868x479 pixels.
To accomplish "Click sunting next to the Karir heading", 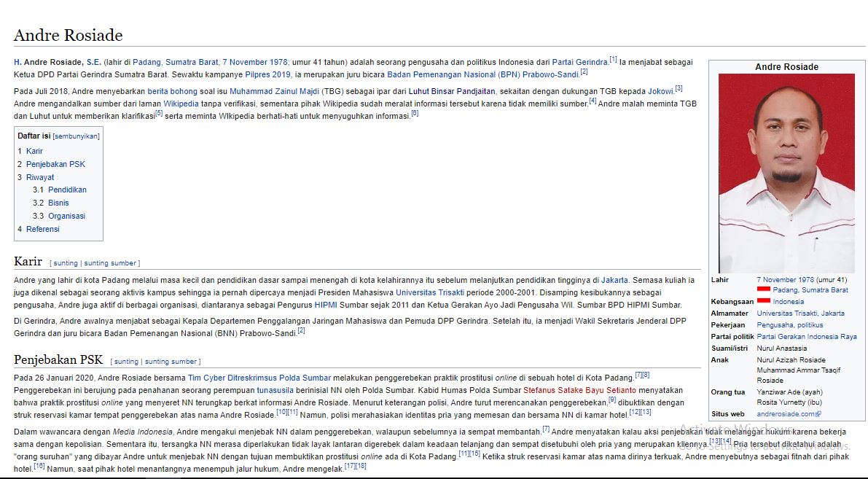I will 66,264.
